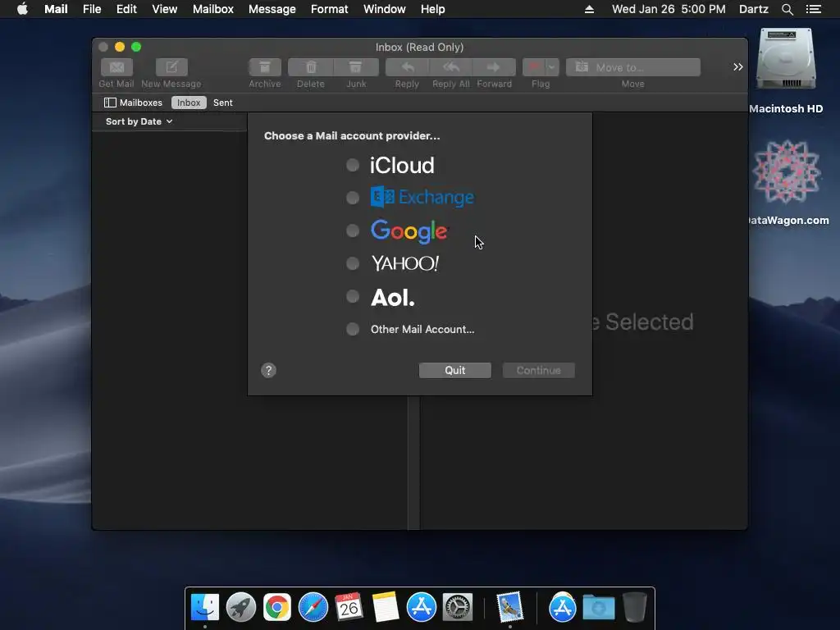This screenshot has width=840, height=630.
Task: Open System Preferences gear in Dock
Action: coord(458,608)
